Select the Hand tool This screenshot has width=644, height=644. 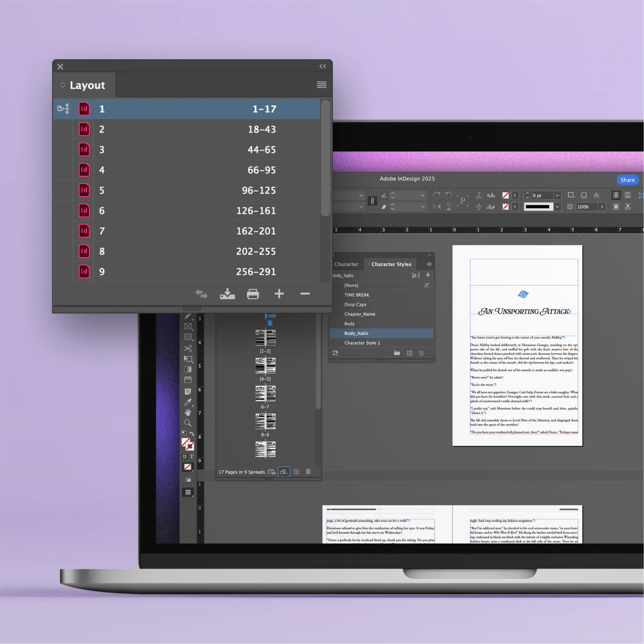[x=188, y=413]
